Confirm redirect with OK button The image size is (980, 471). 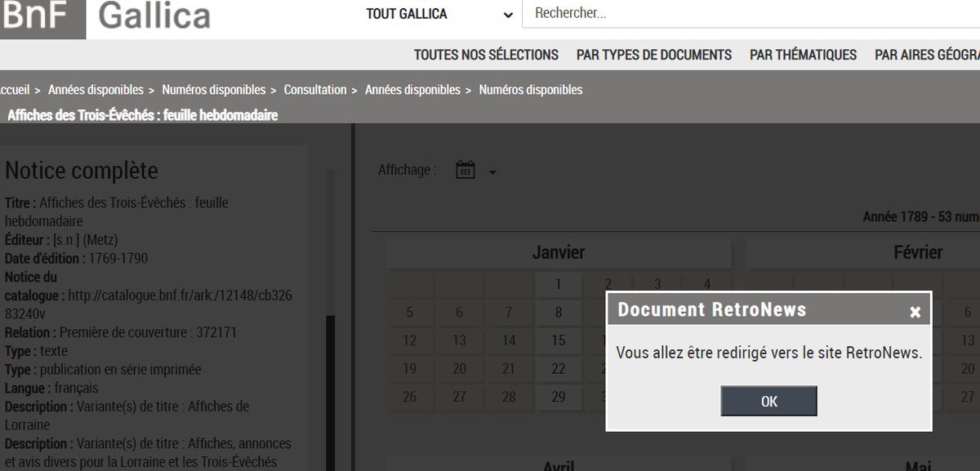(768, 401)
